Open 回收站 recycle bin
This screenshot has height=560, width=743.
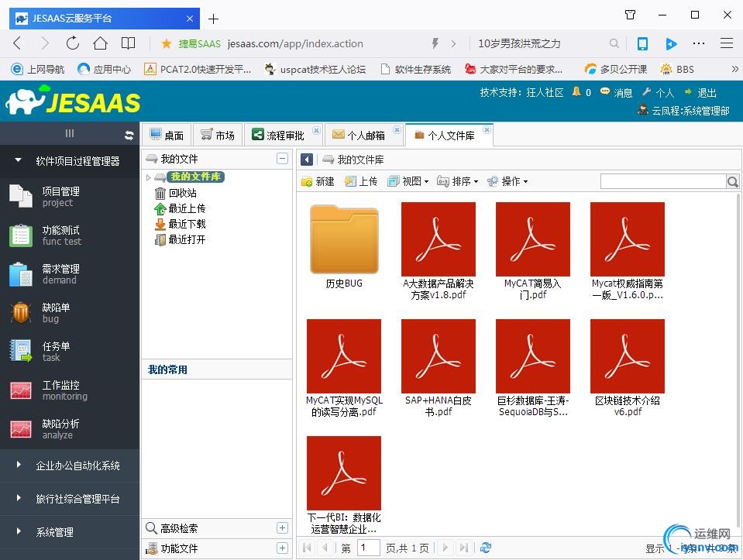(x=176, y=193)
